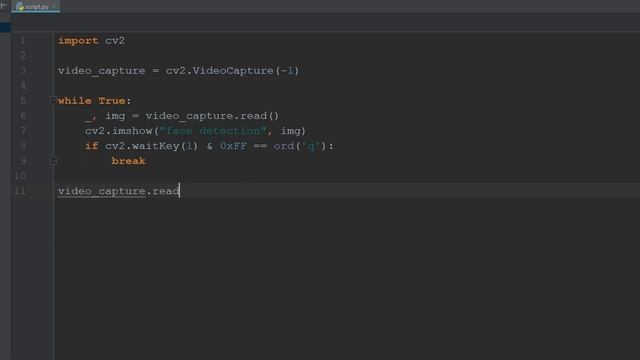Close the script.py tab
This screenshot has width=640, height=360.
tap(54, 7)
